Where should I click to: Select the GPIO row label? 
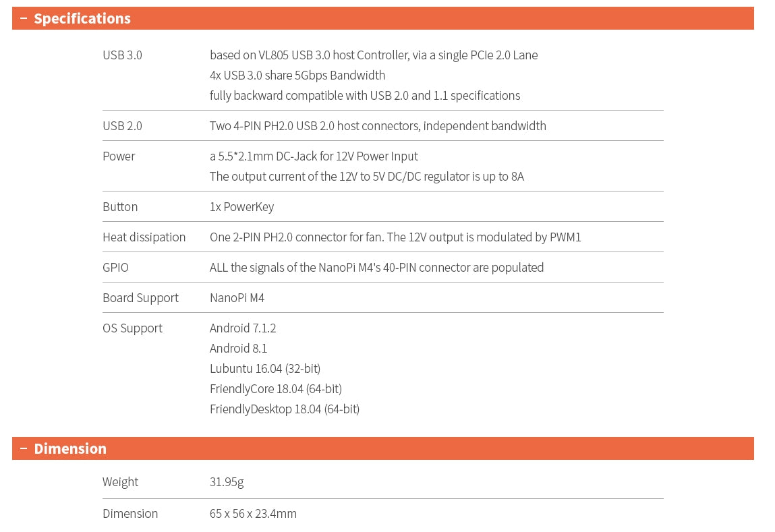115,268
